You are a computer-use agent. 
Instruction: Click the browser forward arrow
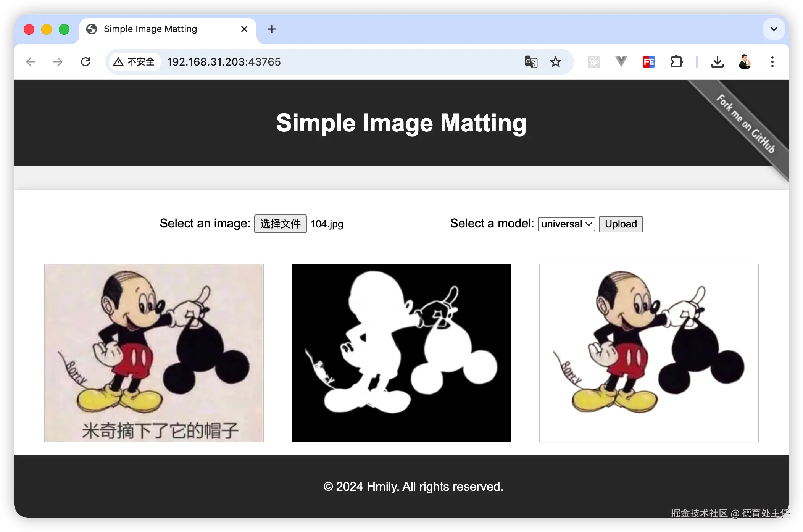pyautogui.click(x=58, y=62)
